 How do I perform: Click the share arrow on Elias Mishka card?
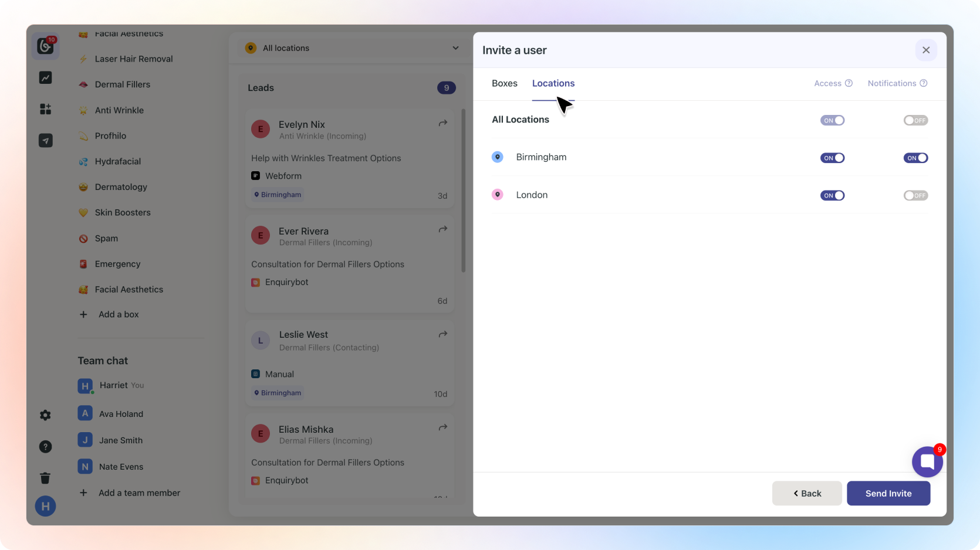click(x=443, y=427)
